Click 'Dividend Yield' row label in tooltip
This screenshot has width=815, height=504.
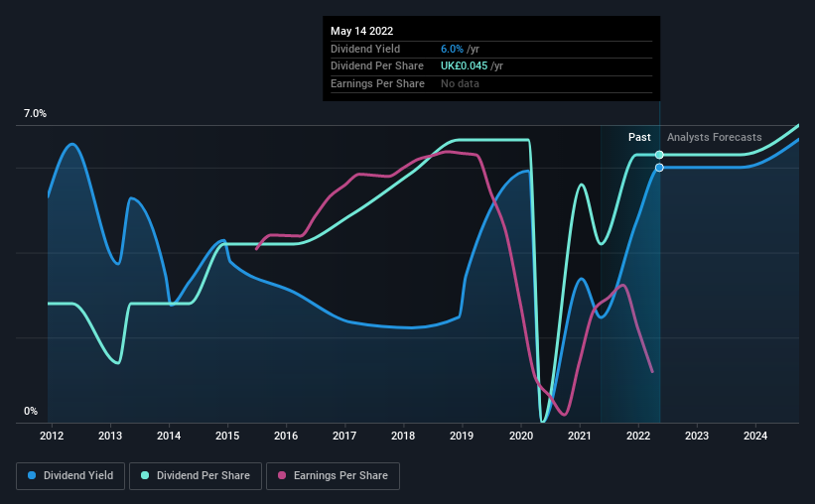(365, 49)
